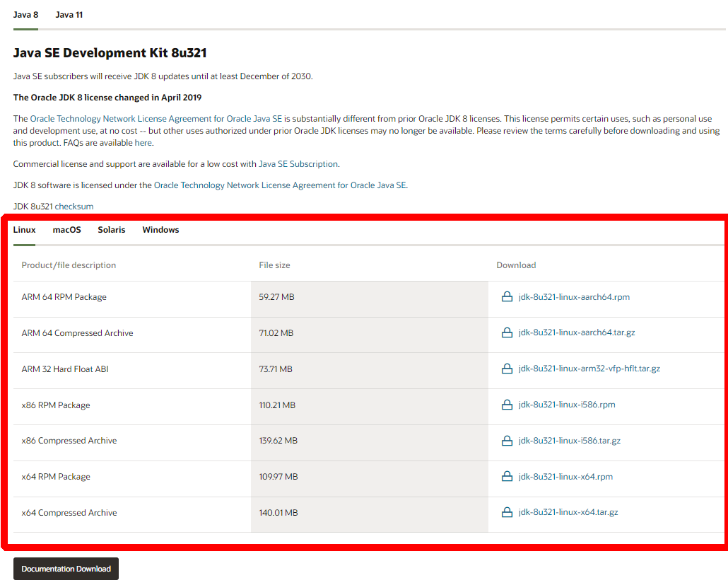The image size is (728, 585).
Task: Click lock icon beside jdk-8u321-linux-aarch64.rpm
Action: click(507, 296)
